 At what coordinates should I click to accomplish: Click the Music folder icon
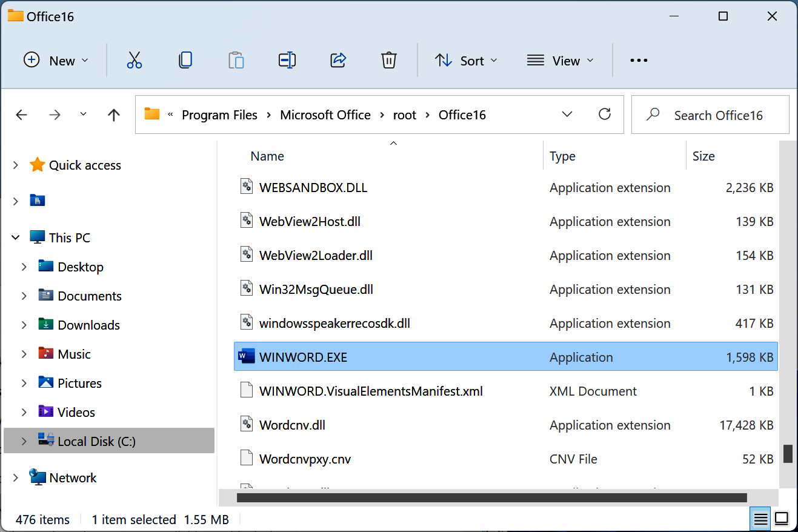[x=46, y=353]
